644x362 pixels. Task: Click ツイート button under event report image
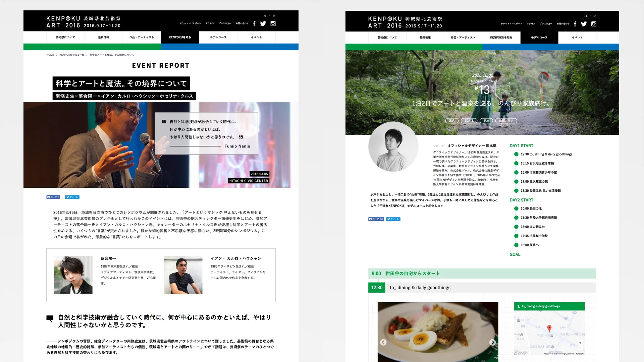[72, 197]
